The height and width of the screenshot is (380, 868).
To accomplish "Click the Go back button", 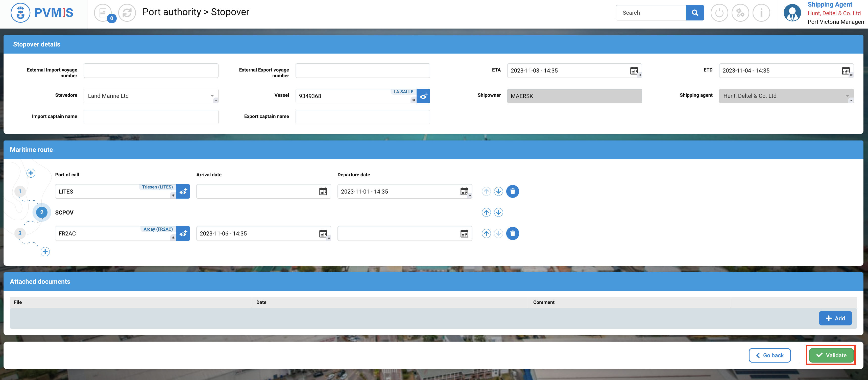I will point(770,355).
